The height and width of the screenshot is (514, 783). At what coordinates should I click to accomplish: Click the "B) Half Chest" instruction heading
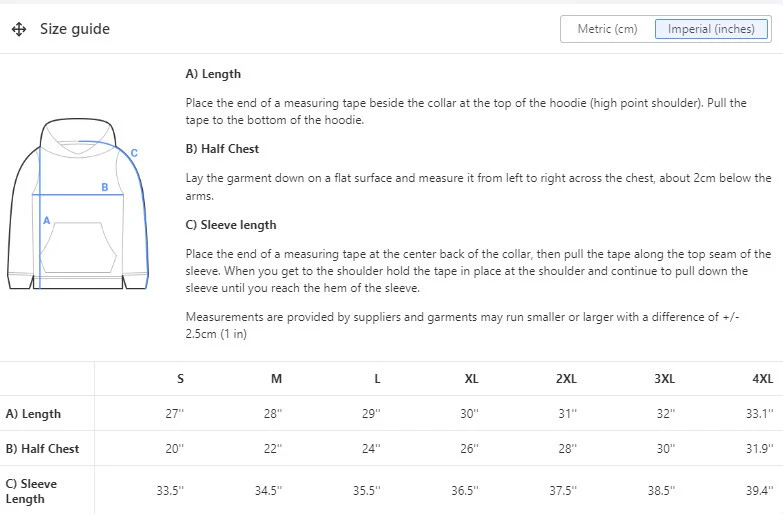pyautogui.click(x=222, y=149)
